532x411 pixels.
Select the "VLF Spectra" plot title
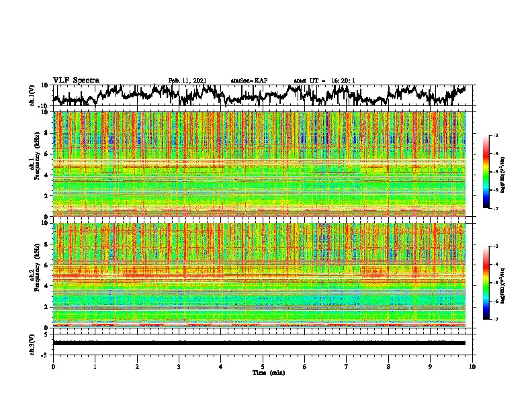[76, 81]
